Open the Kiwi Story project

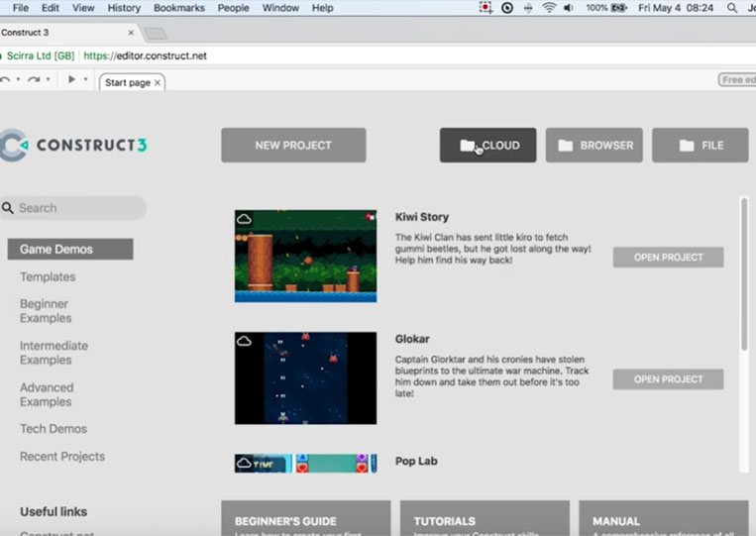tap(668, 258)
